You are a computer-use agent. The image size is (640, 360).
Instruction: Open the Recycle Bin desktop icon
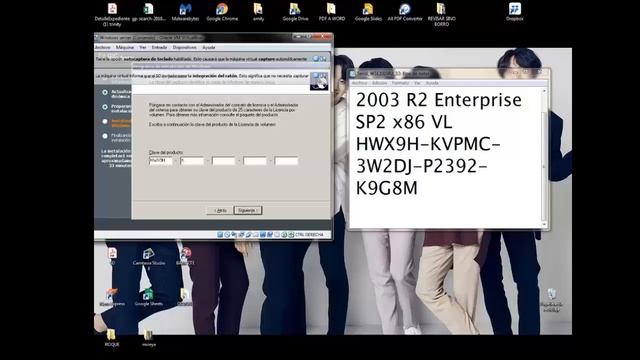coord(551,300)
